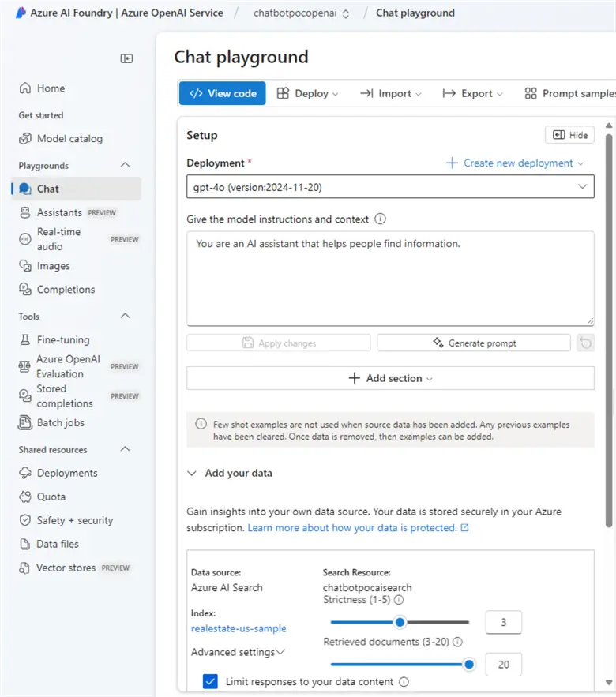Open Home from the sidebar
Screen dimensions: 616x697
point(51,88)
